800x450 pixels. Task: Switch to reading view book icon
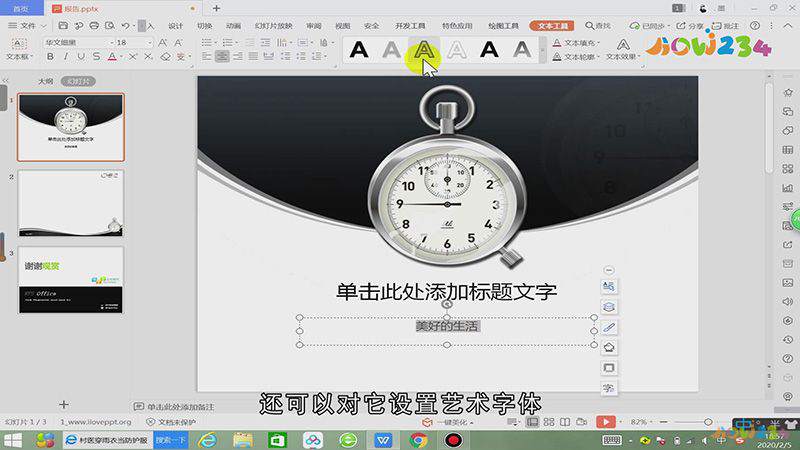coord(565,422)
